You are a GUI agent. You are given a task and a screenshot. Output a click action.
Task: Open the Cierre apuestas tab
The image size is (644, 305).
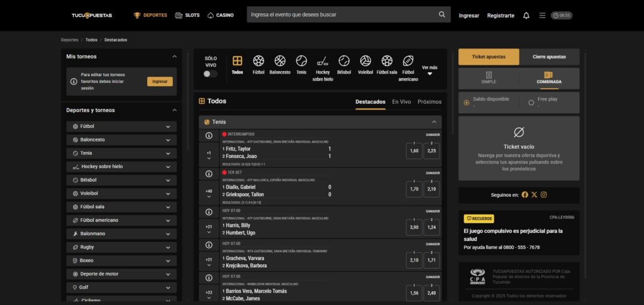click(x=549, y=57)
